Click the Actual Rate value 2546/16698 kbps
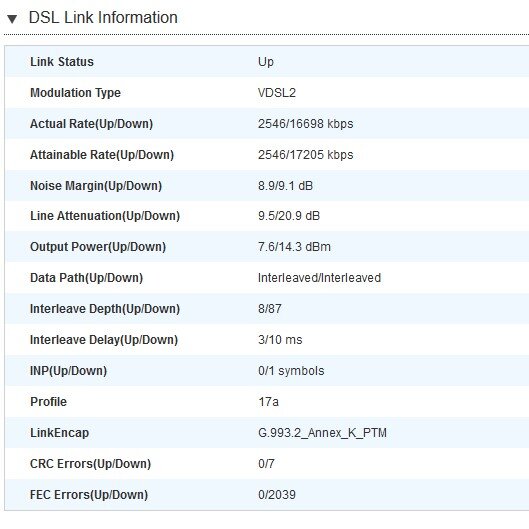The image size is (529, 529). tap(306, 124)
